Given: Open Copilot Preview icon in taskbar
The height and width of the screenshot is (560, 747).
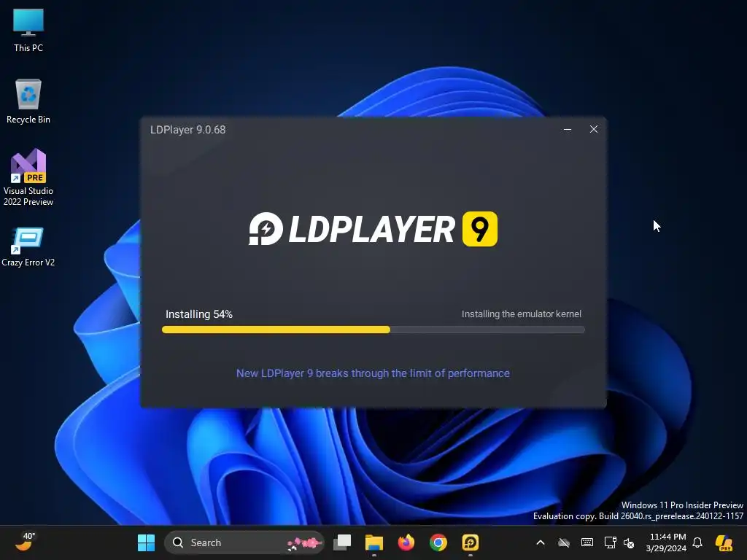Looking at the screenshot, I should point(724,542).
